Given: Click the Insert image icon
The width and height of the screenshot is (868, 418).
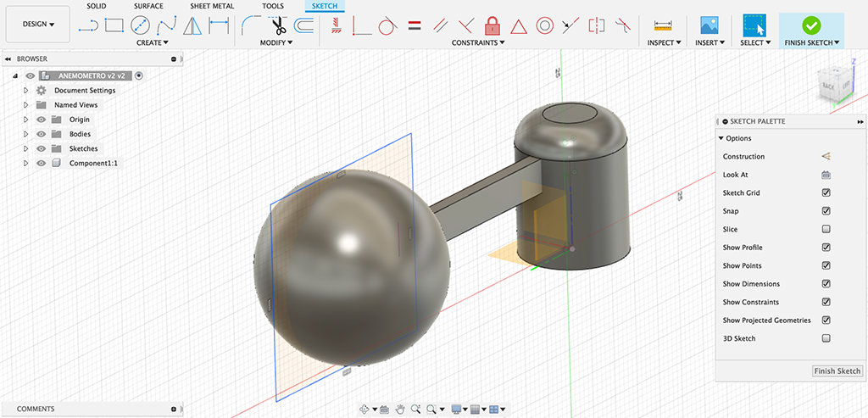Looking at the screenshot, I should [709, 25].
